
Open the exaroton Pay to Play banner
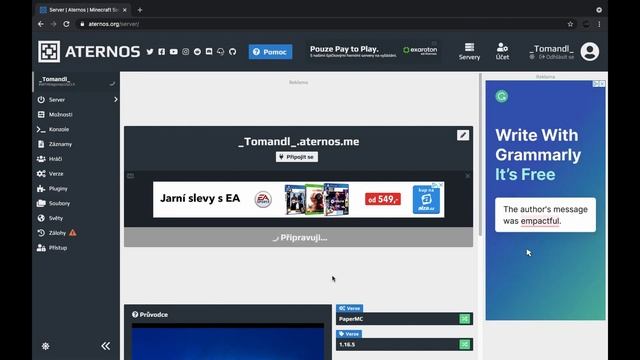[x=373, y=51]
